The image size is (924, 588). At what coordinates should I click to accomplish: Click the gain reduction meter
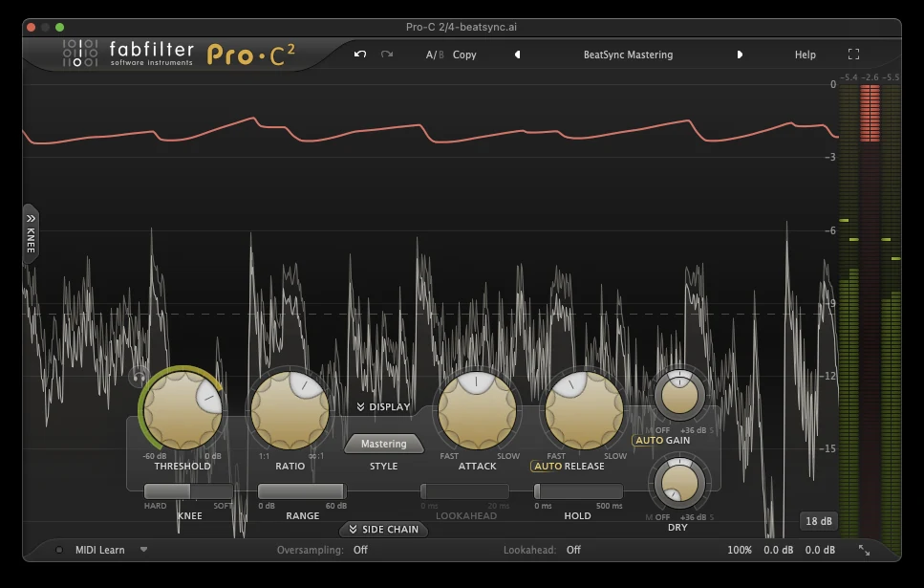(x=870, y=313)
